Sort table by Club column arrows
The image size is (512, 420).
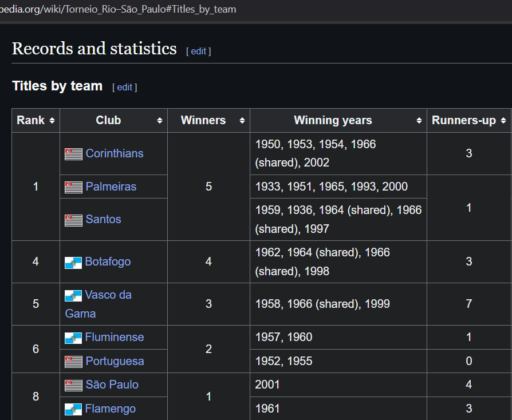[160, 120]
